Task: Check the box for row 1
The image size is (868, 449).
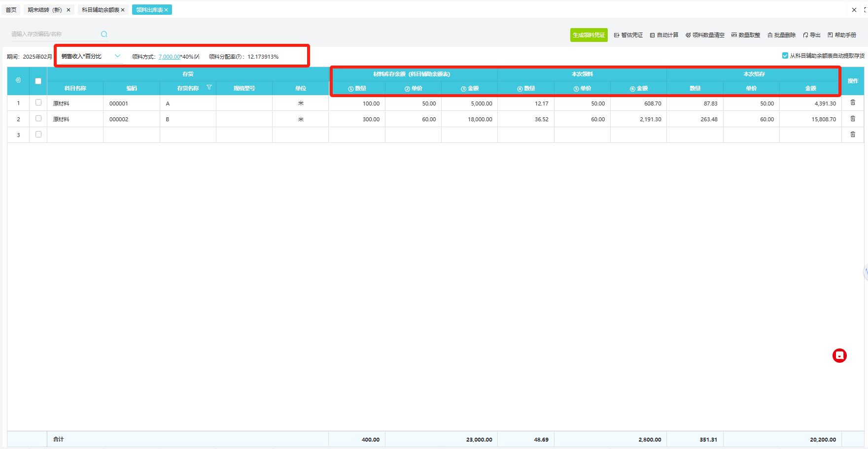Action: point(38,103)
